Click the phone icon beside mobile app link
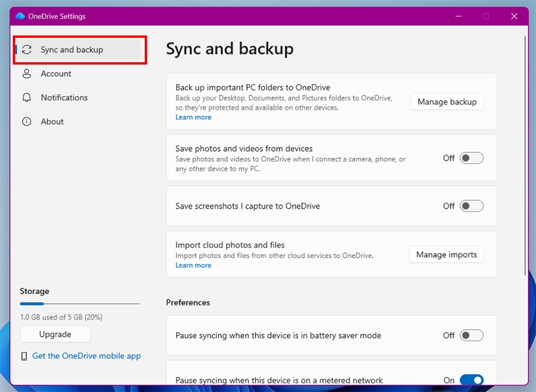The height and width of the screenshot is (392, 536). (24, 356)
